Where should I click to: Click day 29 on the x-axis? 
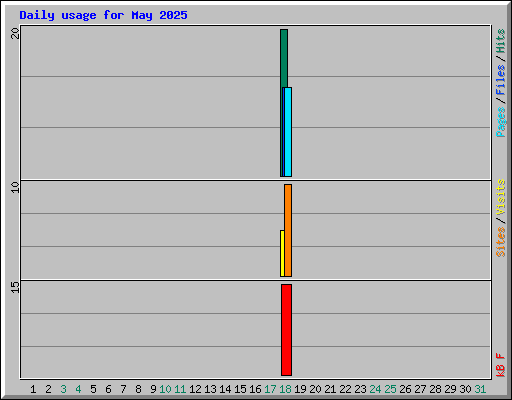click(450, 389)
